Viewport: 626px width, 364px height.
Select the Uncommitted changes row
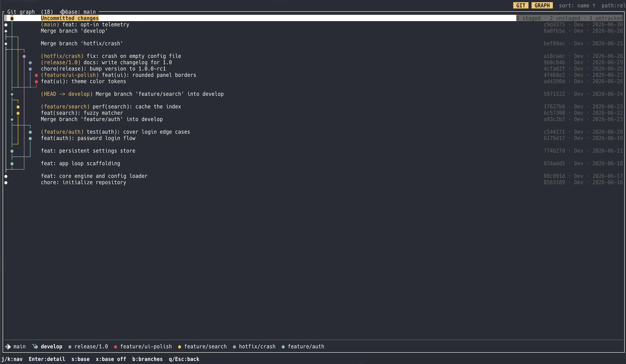pyautogui.click(x=313, y=18)
